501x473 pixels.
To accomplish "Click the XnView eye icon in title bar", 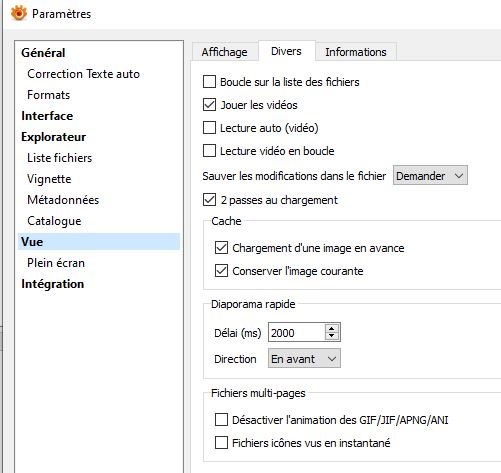I will (18, 14).
